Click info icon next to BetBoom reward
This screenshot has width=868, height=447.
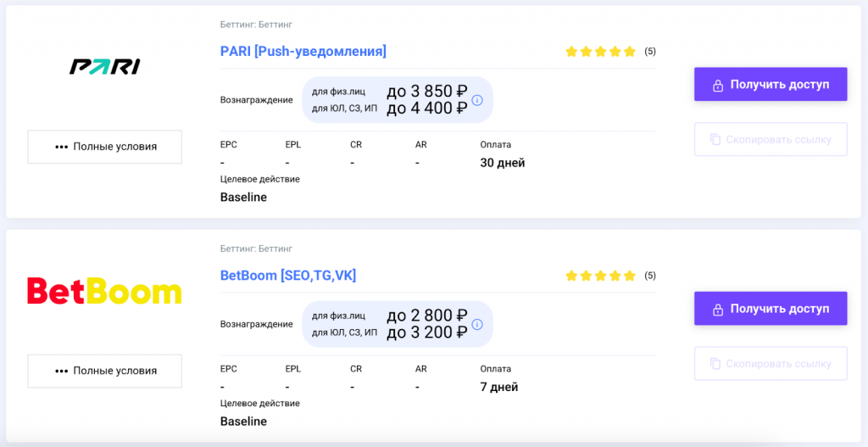pyautogui.click(x=477, y=324)
